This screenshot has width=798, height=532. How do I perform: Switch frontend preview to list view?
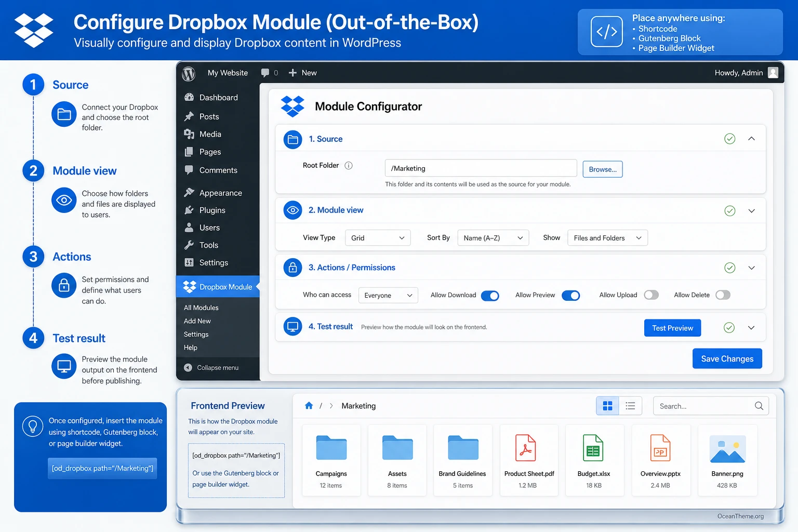[x=630, y=406]
